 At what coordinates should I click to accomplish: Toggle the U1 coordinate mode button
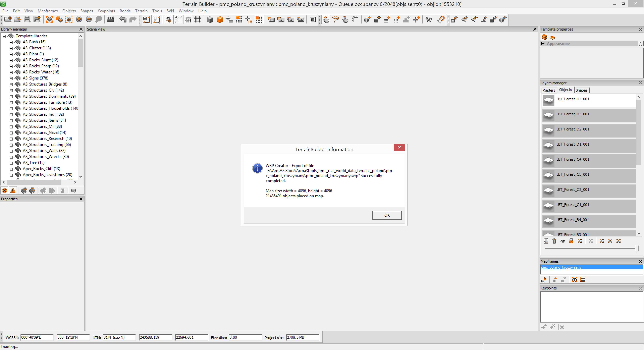(156, 19)
